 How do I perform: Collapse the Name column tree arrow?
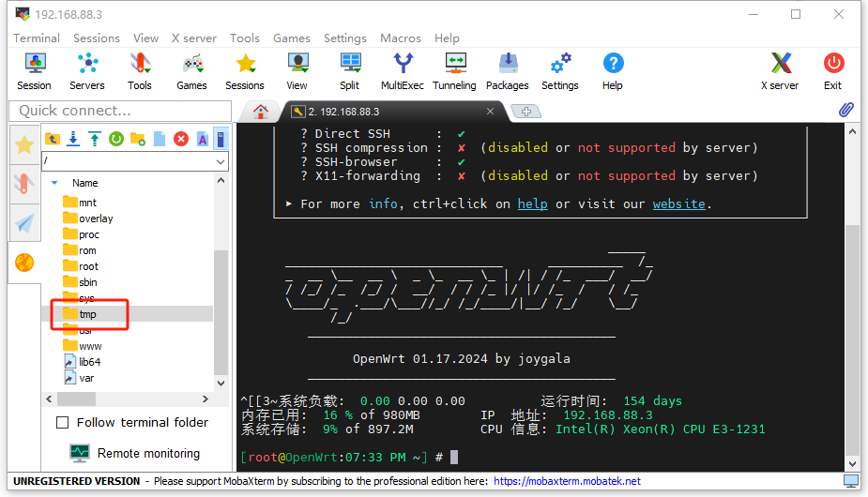[x=54, y=183]
